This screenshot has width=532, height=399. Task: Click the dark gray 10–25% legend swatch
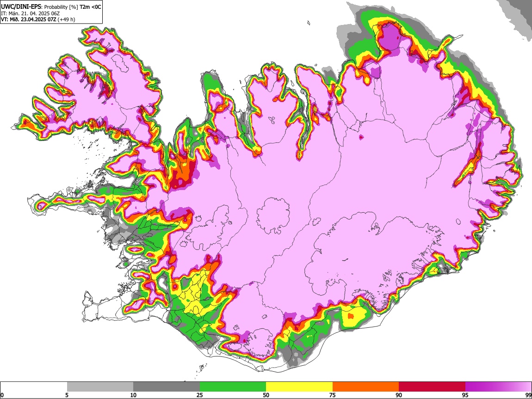(x=167, y=387)
